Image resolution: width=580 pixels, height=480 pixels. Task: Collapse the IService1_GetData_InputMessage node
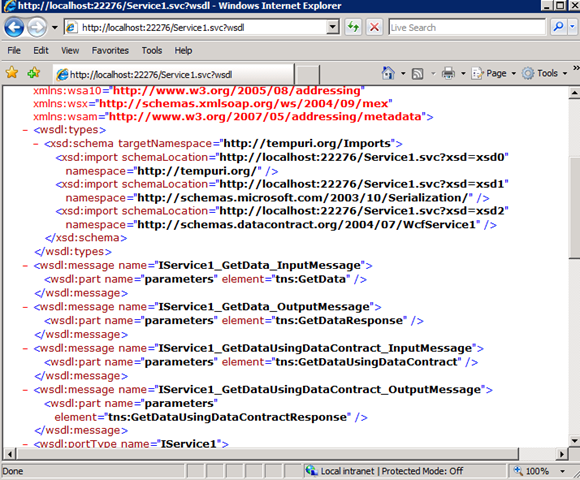(x=25, y=266)
